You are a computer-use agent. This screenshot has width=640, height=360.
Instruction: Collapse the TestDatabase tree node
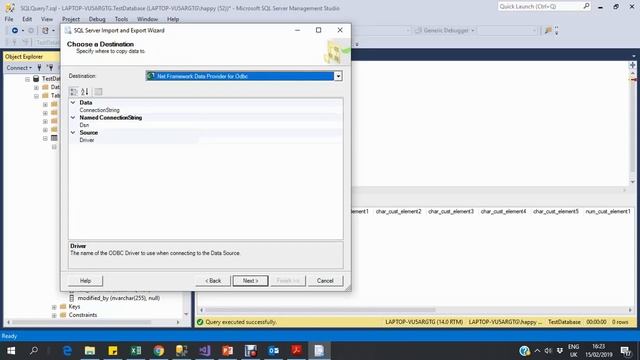(27, 79)
